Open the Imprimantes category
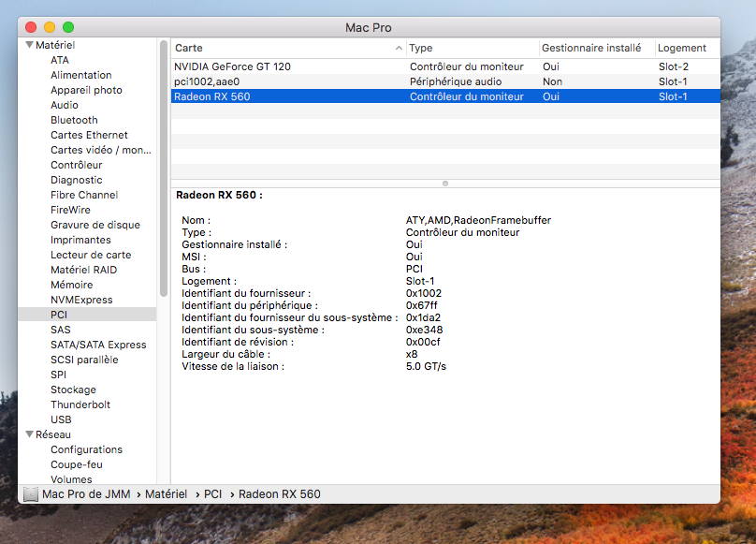756x544 pixels. (x=80, y=240)
